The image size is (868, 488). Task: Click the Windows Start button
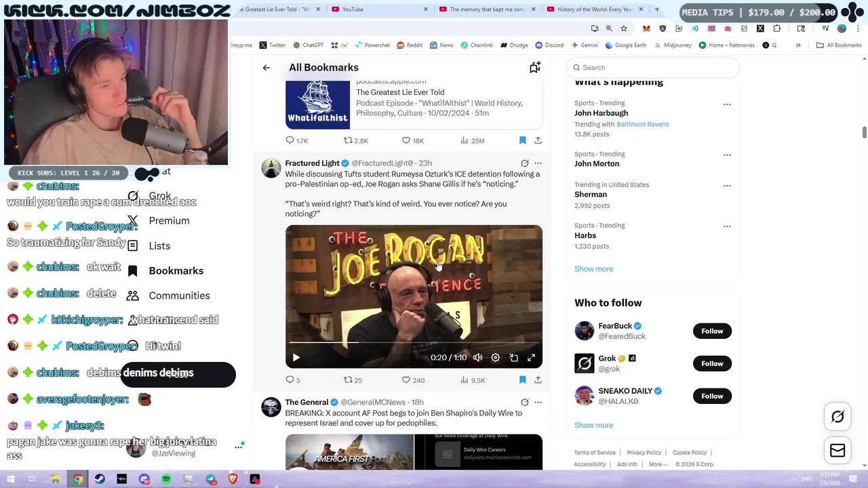coord(11,479)
